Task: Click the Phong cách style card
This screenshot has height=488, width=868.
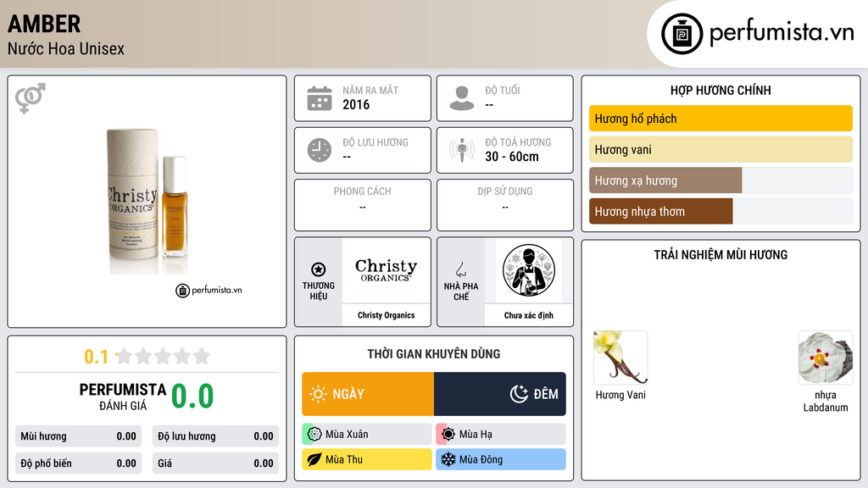Action: point(363,205)
